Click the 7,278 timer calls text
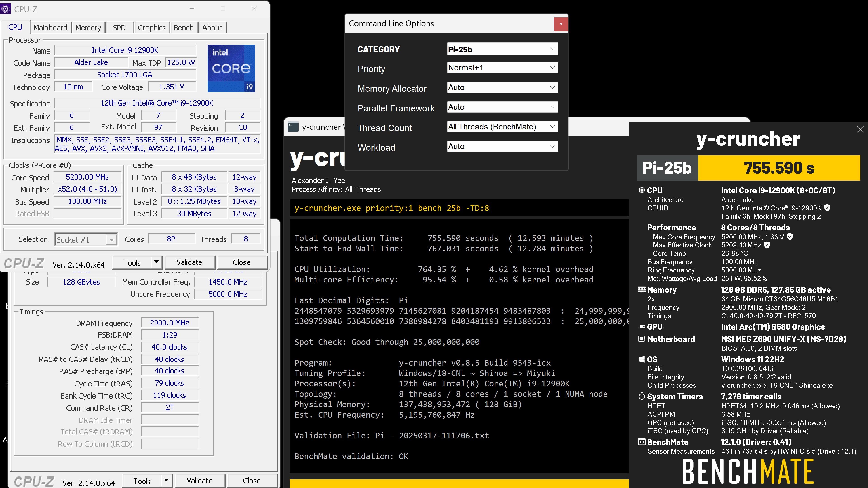Viewport: 868px width, 488px height. click(x=751, y=396)
